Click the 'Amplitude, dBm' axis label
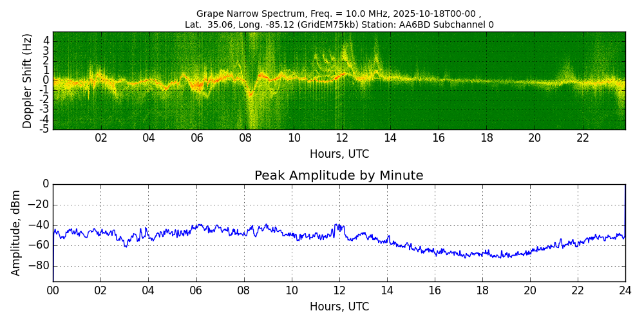The height and width of the screenshot is (322, 644). tap(17, 232)
